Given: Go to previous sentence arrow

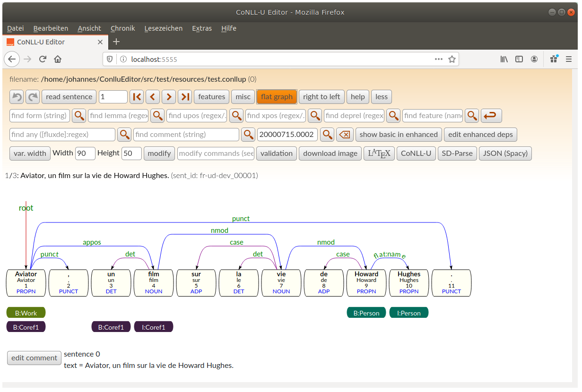Looking at the screenshot, I should click(153, 97).
